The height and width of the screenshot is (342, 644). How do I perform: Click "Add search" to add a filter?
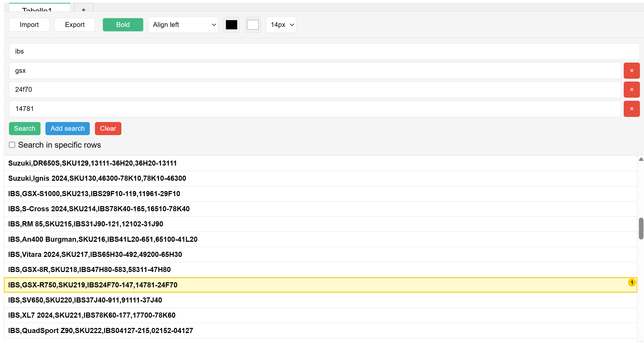(67, 128)
